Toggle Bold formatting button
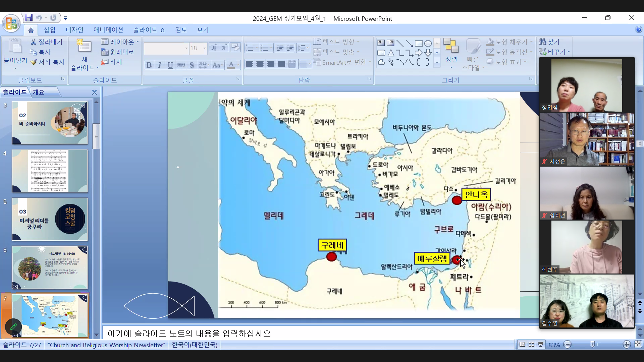644x362 pixels. click(149, 65)
